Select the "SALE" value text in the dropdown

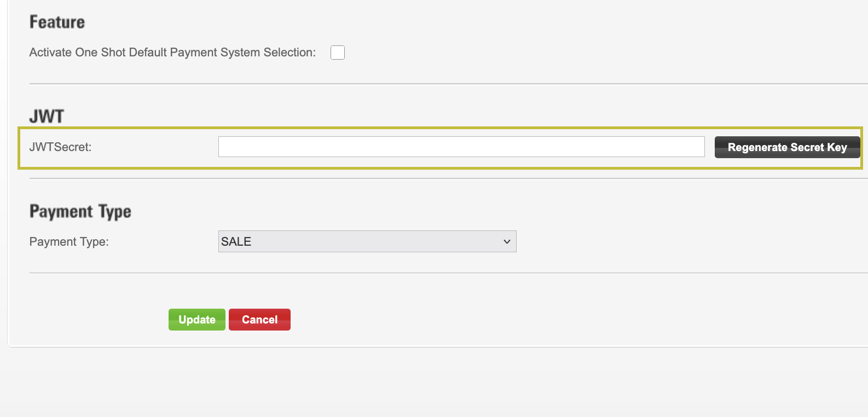coord(236,241)
